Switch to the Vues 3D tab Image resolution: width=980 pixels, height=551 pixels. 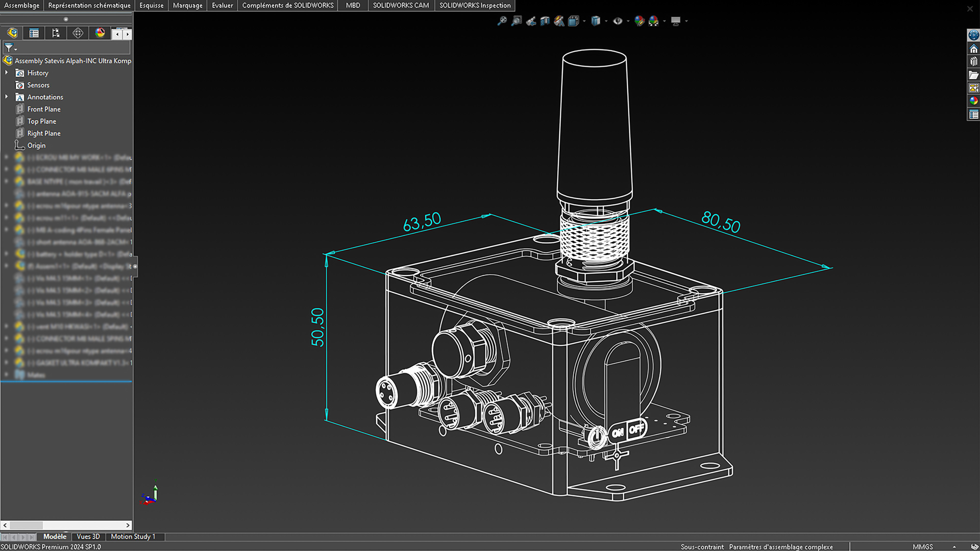tap(88, 536)
